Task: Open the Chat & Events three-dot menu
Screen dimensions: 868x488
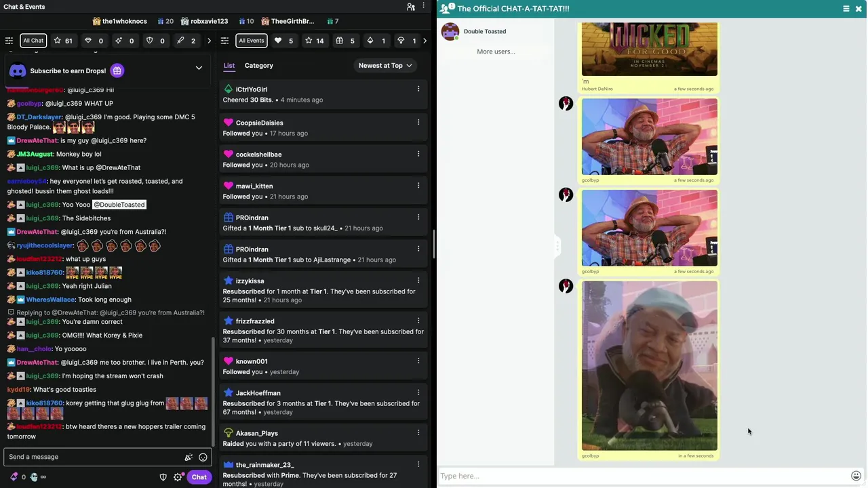Action: tap(424, 7)
